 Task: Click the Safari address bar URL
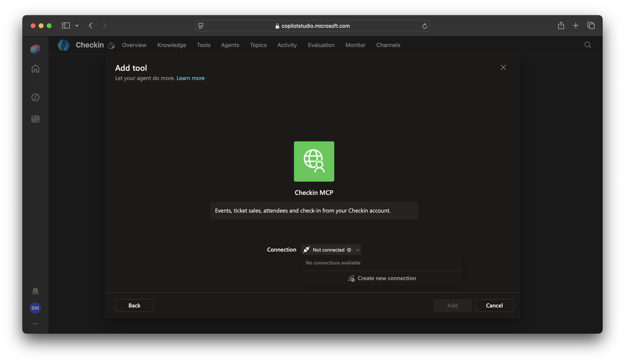[312, 26]
